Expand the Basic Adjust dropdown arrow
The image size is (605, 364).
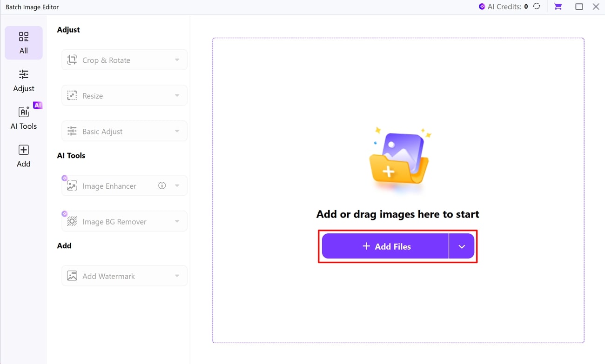[177, 132]
